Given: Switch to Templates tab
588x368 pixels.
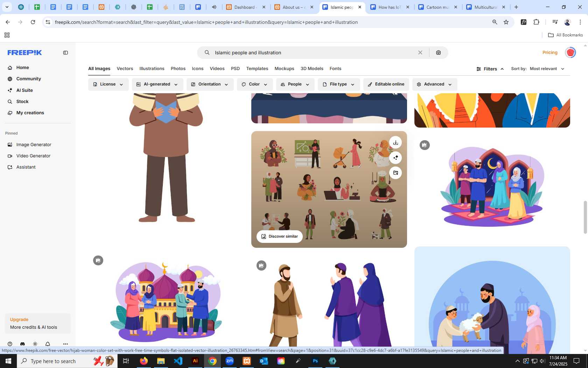Looking at the screenshot, I should click(257, 69).
